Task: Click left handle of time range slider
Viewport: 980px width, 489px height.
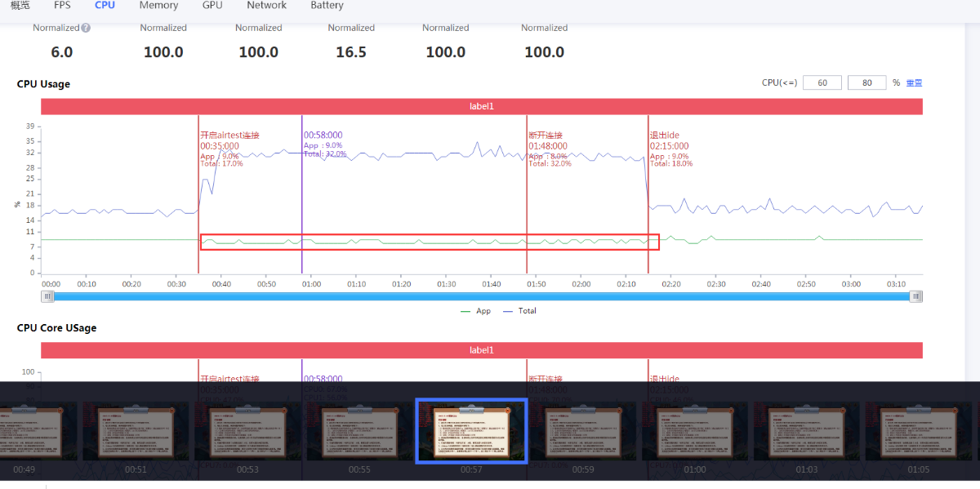Action: [x=48, y=296]
